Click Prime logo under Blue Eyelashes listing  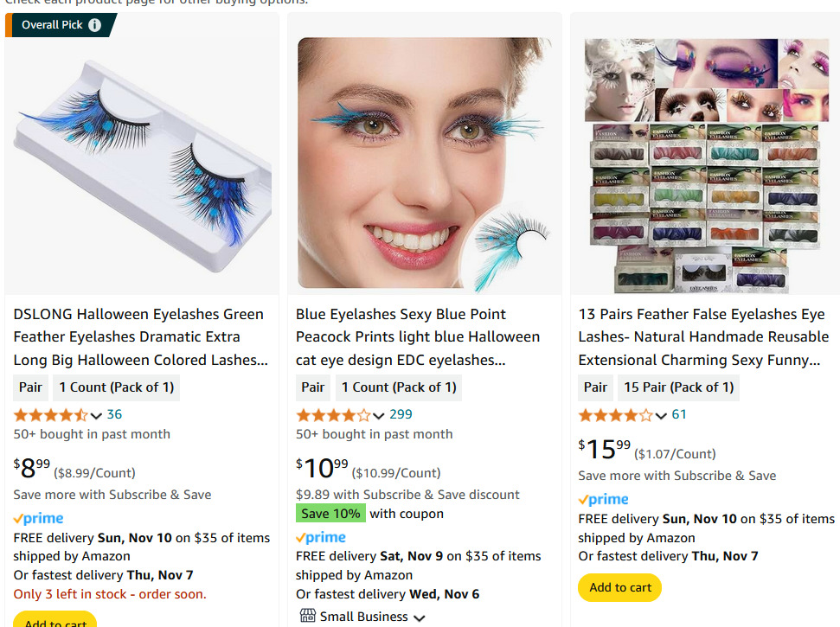[321, 538]
